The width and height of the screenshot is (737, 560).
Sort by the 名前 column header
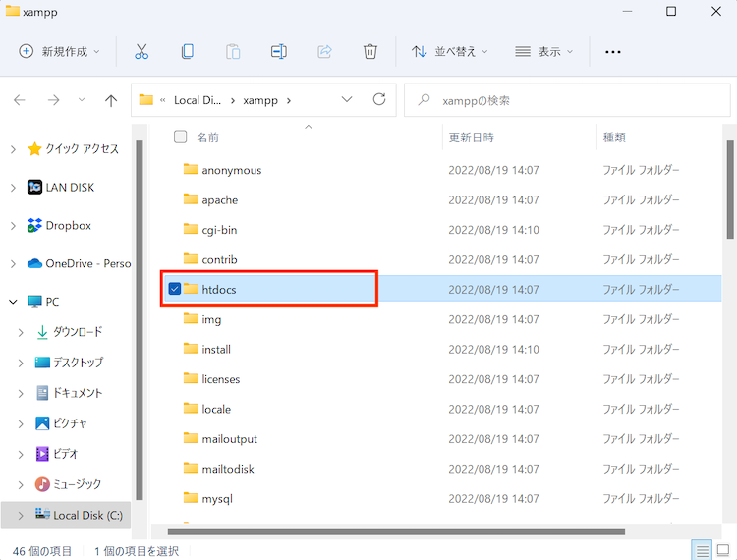coord(207,138)
